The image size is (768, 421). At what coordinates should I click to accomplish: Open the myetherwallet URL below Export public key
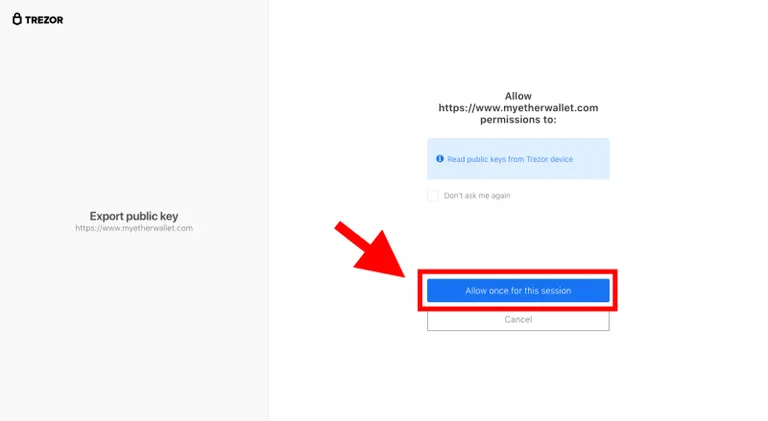pos(134,228)
